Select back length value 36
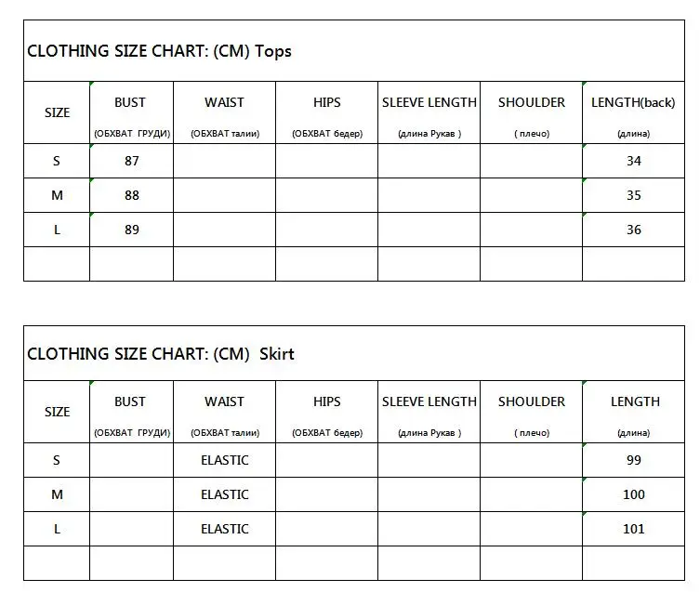Image resolution: width=700 pixels, height=592 pixels. tap(633, 230)
